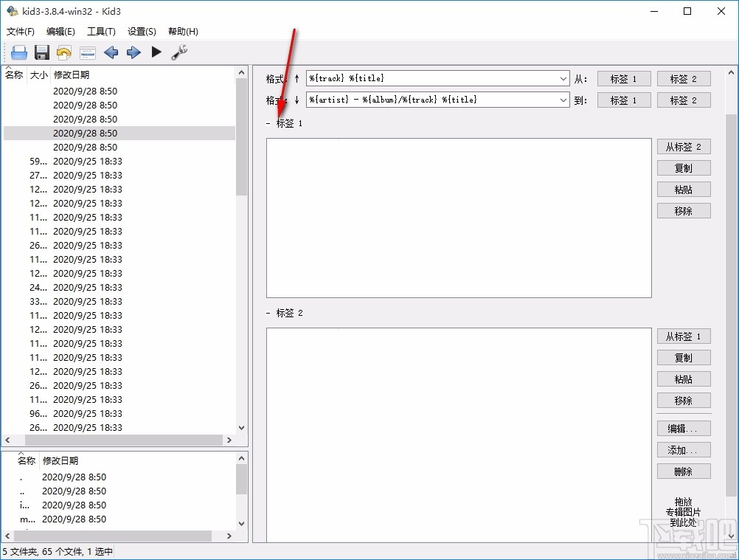Click file list horizontal scroll left arrow
739x560 pixels.
7,440
